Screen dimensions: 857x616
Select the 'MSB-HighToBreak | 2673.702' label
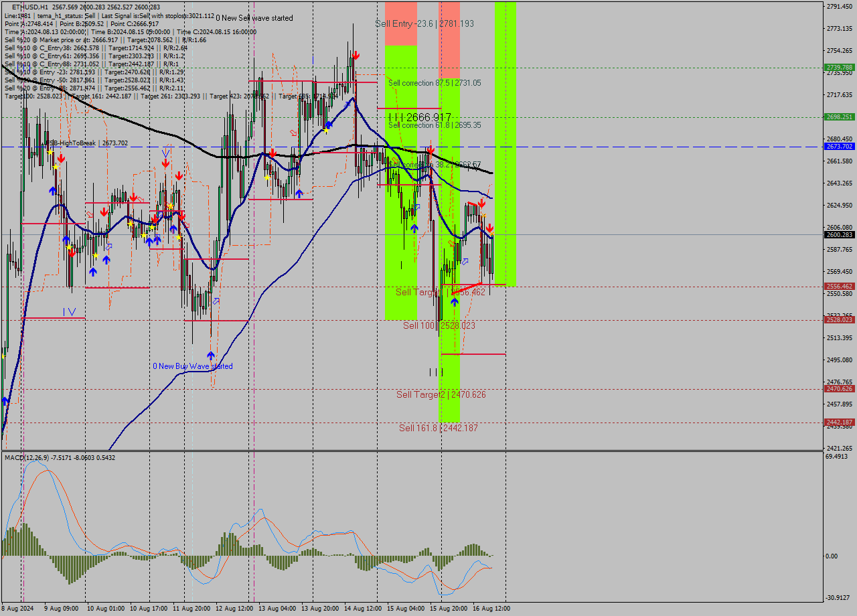(x=86, y=143)
